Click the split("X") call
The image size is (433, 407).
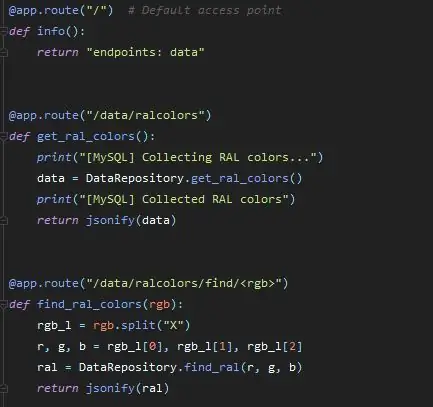point(155,325)
